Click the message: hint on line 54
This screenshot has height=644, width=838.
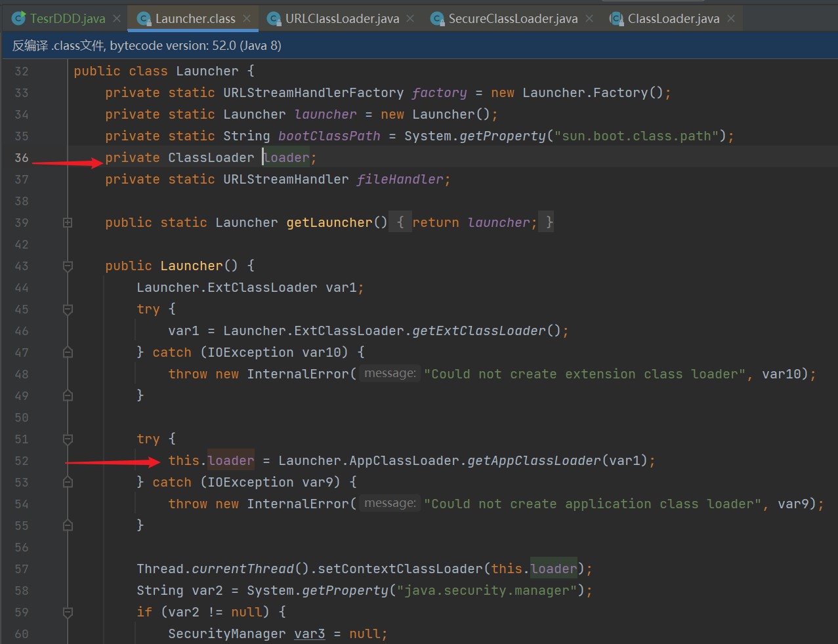coord(390,504)
